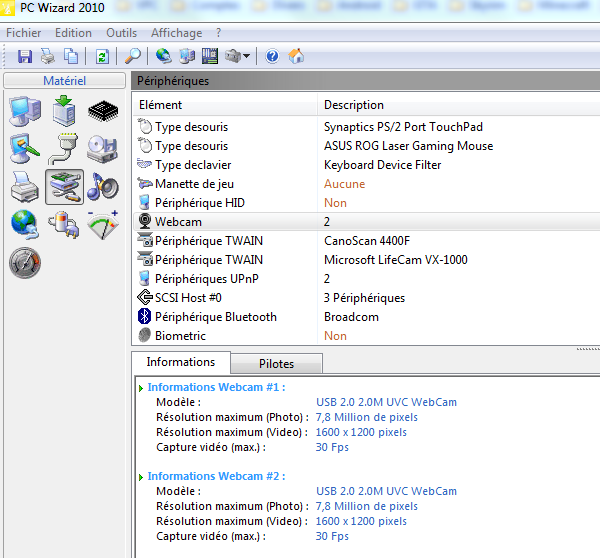Switch to the Pilotes tab

point(276,364)
